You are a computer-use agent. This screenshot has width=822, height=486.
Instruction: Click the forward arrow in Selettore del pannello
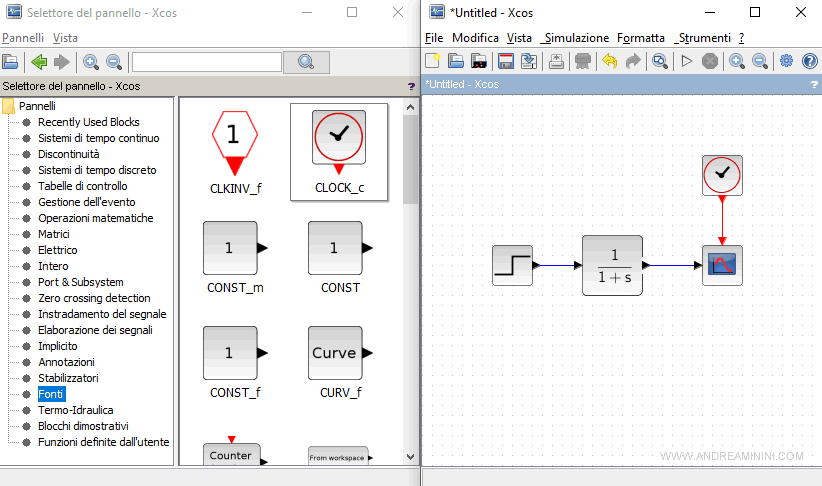(62, 62)
